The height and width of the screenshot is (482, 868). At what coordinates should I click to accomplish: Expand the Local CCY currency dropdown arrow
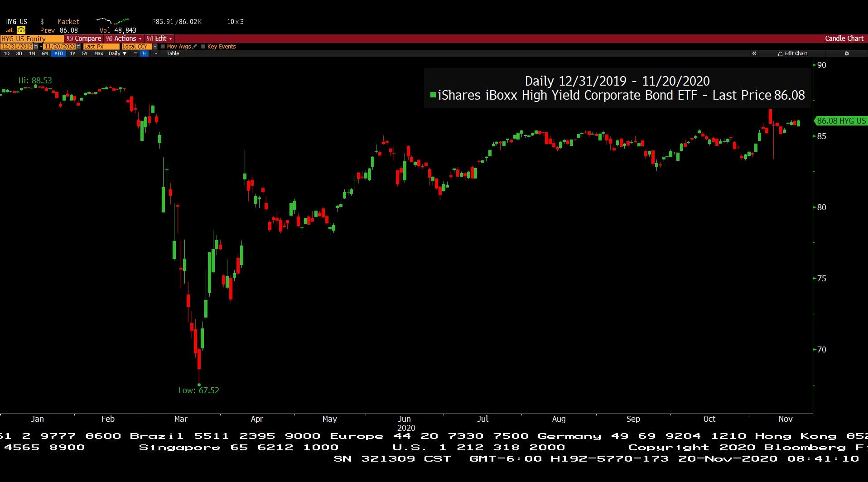(155, 47)
